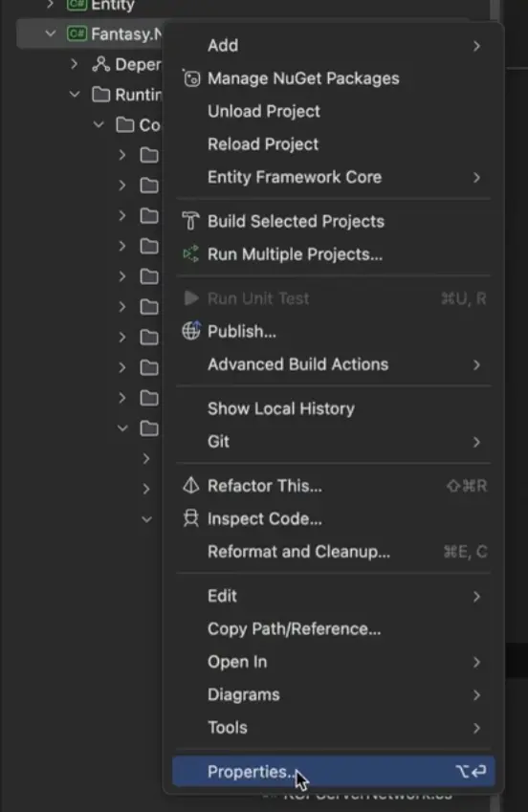Click the hammer icon for Build Selected Projects

(x=190, y=221)
